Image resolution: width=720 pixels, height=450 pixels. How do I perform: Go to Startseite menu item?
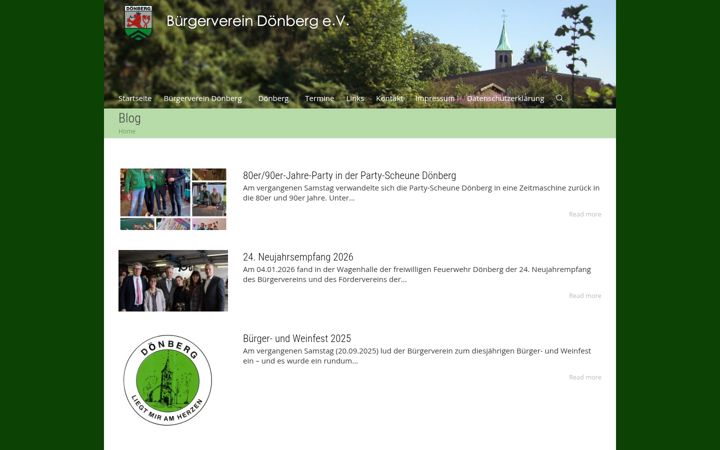[x=135, y=98]
